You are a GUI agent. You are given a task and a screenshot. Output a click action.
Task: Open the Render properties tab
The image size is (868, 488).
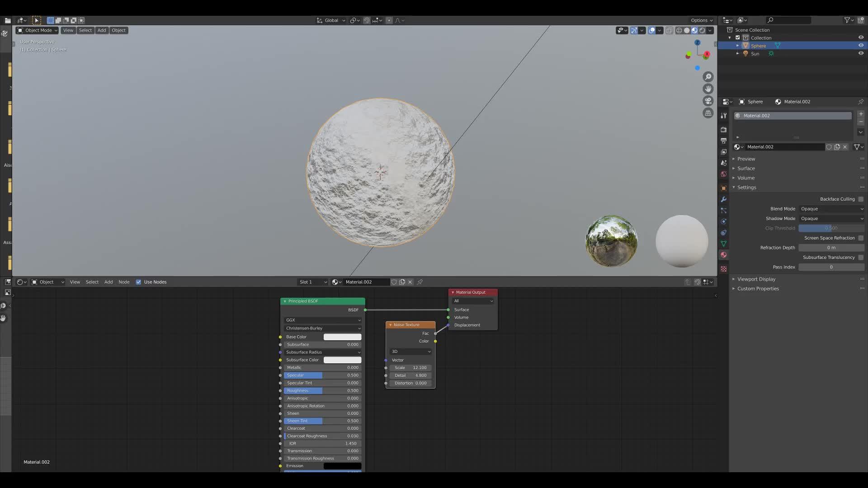(x=724, y=130)
